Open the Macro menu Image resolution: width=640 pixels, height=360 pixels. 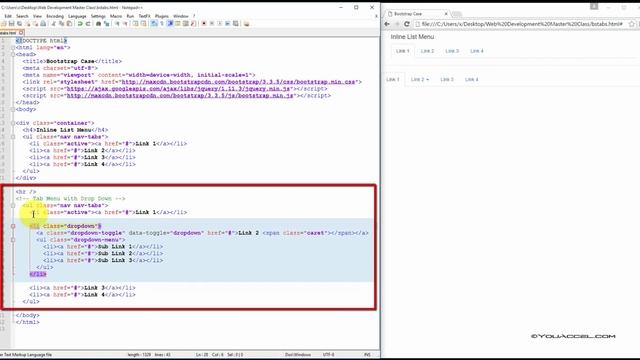point(116,16)
